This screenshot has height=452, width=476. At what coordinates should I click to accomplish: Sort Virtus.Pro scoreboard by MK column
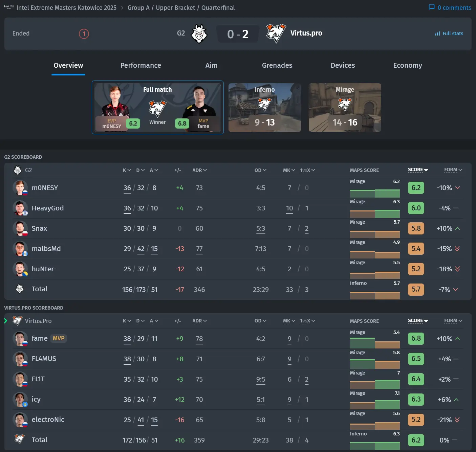click(289, 321)
